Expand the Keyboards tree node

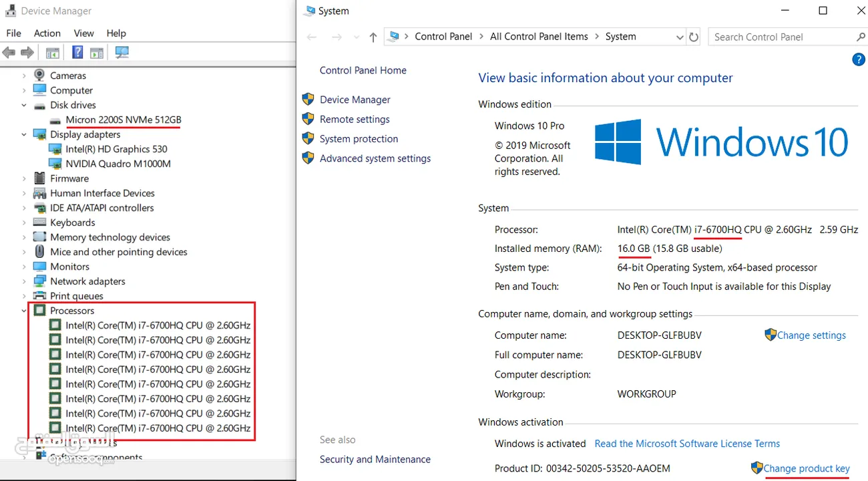click(24, 222)
